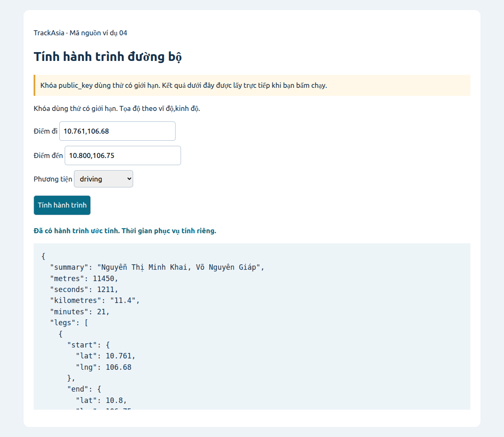Viewport: 504px width, 437px height.
Task: Click the "metres": 11450 line
Action: click(x=84, y=279)
